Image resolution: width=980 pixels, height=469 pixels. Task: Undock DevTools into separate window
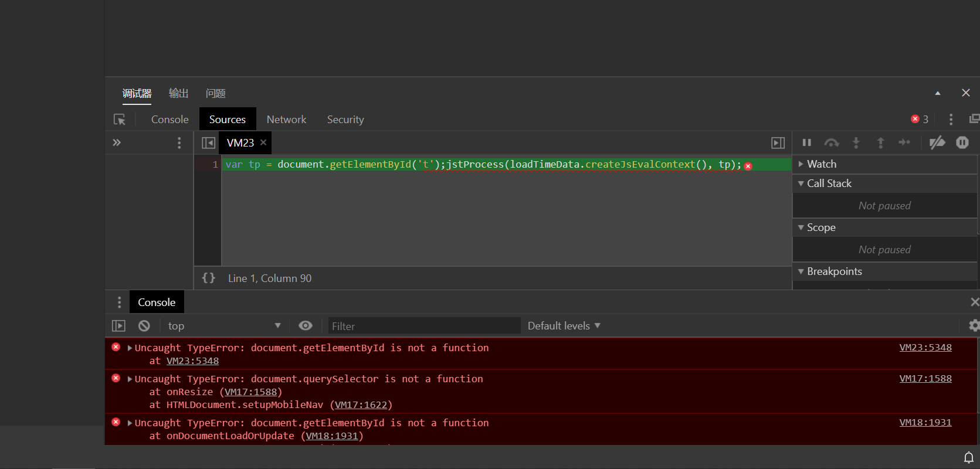click(x=974, y=119)
